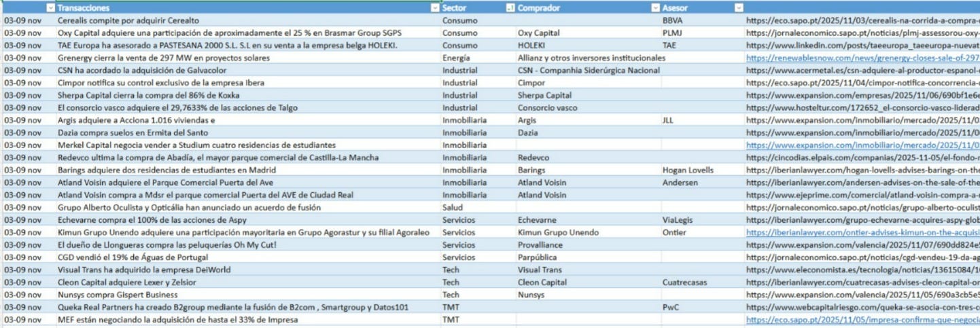Select the 'HOLEKI' comprador cell

pos(588,45)
